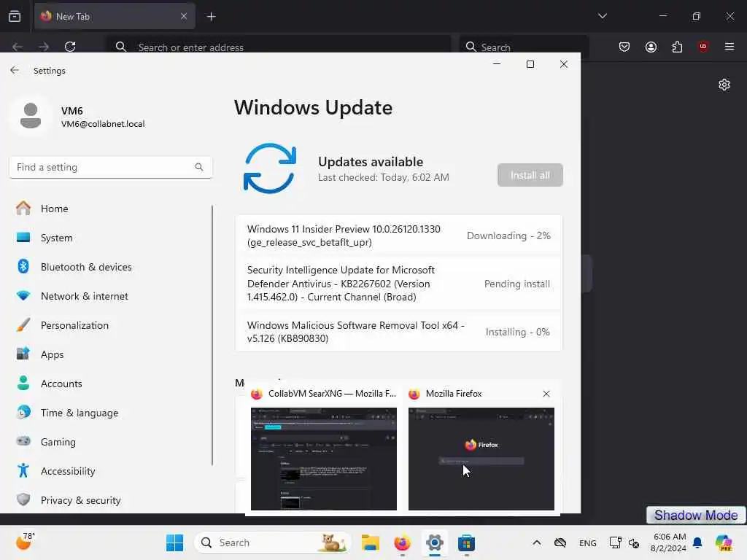Close the Mozilla Firefox preview thumbnail
The image size is (747, 560).
tap(546, 394)
